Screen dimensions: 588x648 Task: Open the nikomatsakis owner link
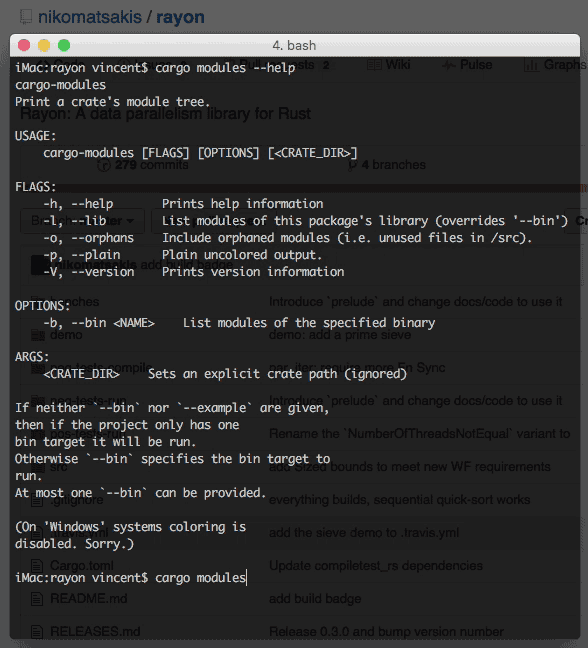(x=90, y=17)
